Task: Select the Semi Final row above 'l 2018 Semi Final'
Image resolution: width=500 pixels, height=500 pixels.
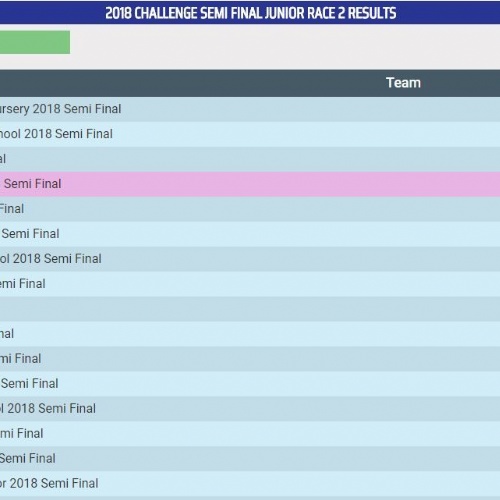Action: point(250,384)
